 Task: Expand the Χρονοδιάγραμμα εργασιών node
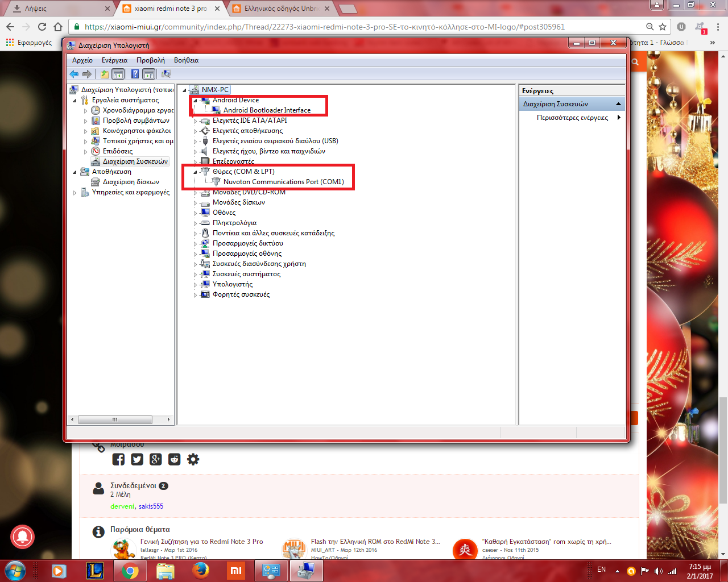pos(86,110)
